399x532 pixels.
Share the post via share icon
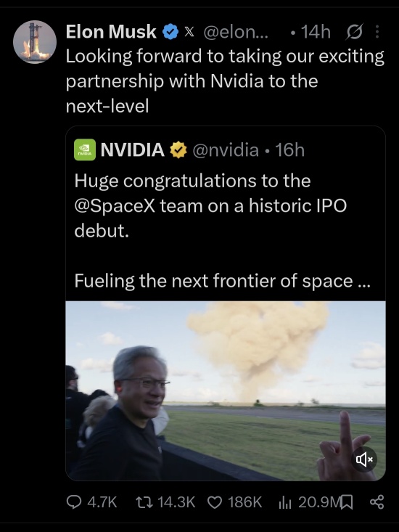click(x=377, y=502)
